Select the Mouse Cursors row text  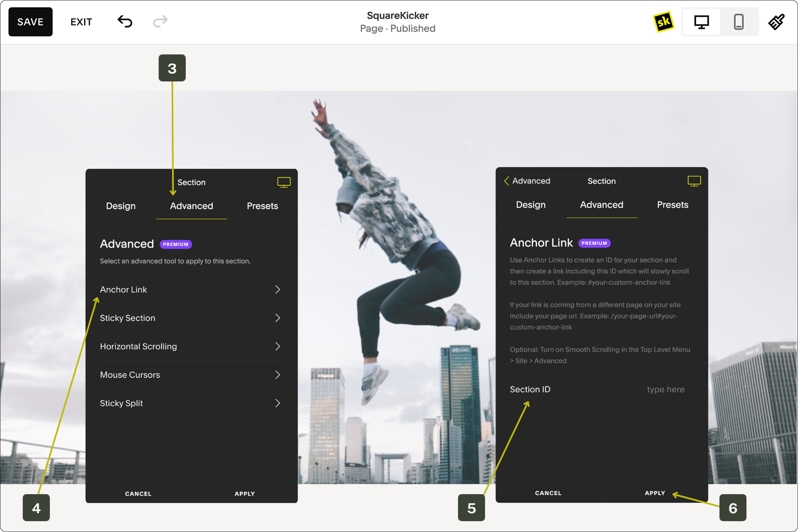130,375
